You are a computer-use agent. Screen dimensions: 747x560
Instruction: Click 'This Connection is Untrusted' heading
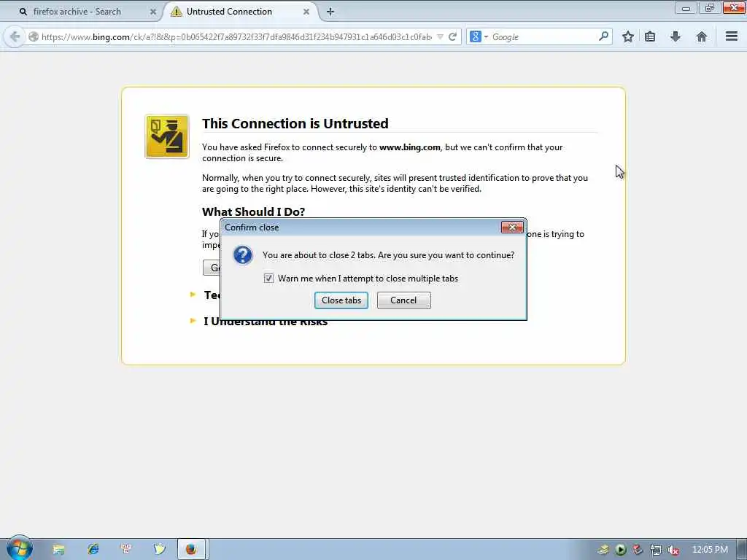(295, 123)
